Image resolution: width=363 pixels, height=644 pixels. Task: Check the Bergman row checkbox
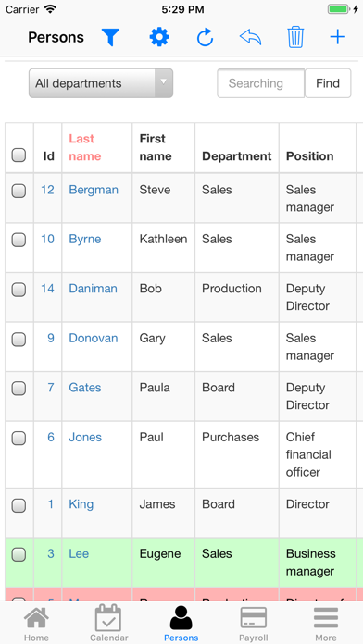[x=19, y=191]
